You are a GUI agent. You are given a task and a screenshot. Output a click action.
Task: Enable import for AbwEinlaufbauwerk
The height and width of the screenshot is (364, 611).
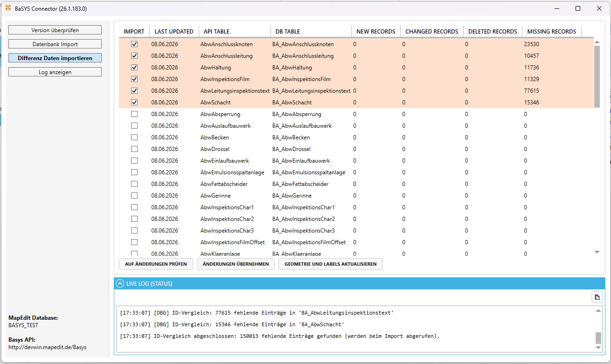134,161
